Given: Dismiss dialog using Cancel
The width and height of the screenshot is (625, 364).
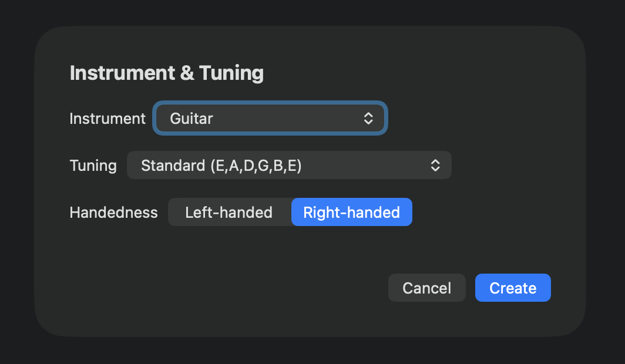Looking at the screenshot, I should 426,288.
